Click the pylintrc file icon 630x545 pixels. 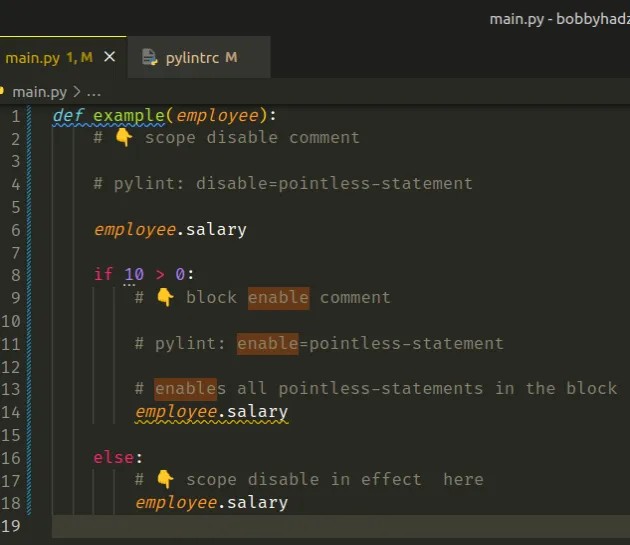click(x=150, y=57)
